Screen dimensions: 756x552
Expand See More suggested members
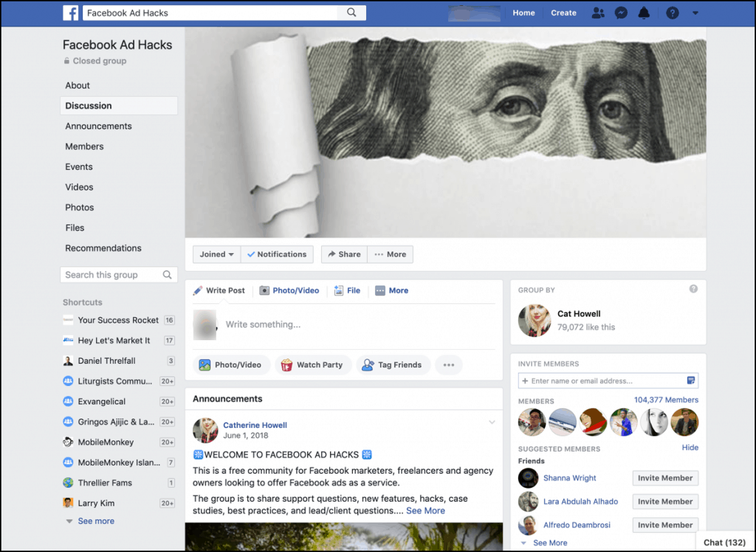coord(550,543)
